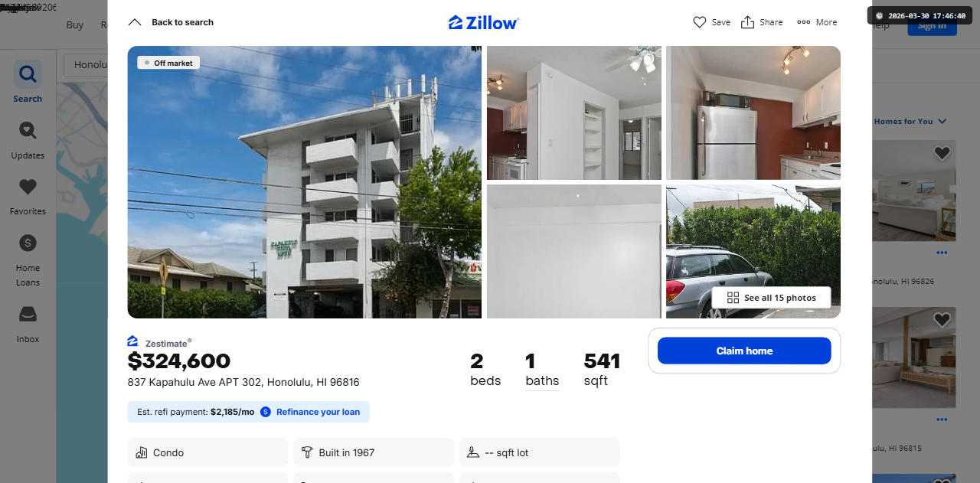Select the Buy menu item
The width and height of the screenshot is (980, 483).
pos(75,24)
